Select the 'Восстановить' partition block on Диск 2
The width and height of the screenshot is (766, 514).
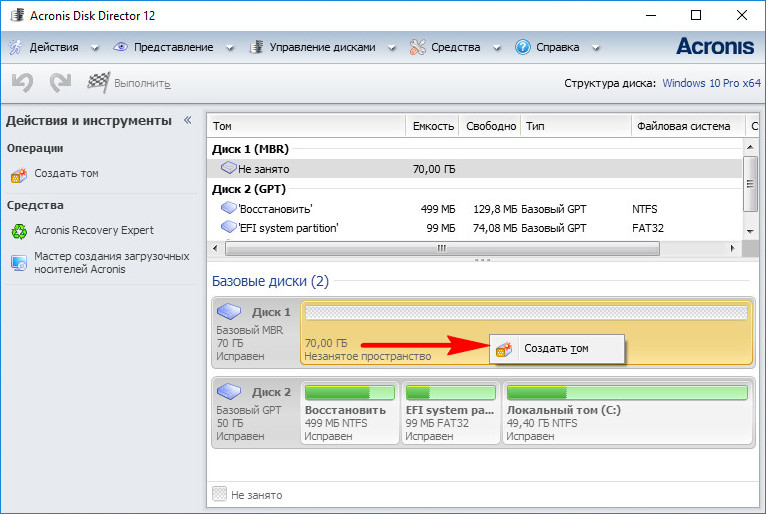point(350,413)
